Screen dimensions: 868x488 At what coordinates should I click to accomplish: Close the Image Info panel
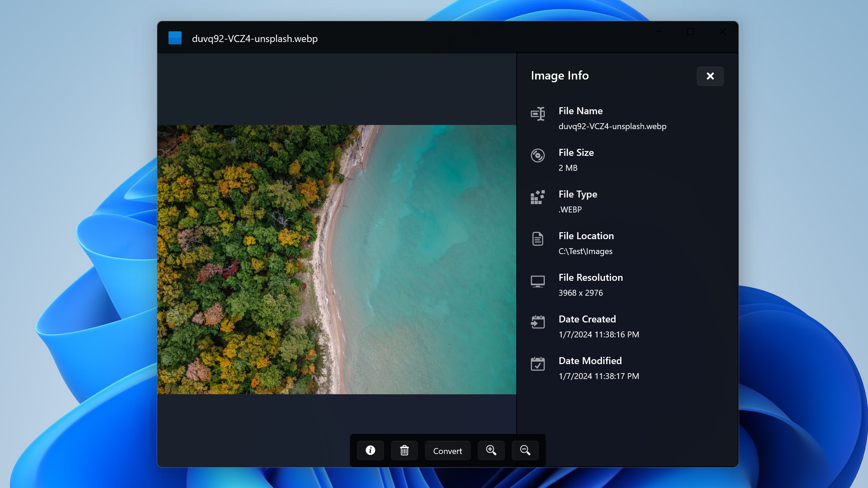tap(710, 76)
